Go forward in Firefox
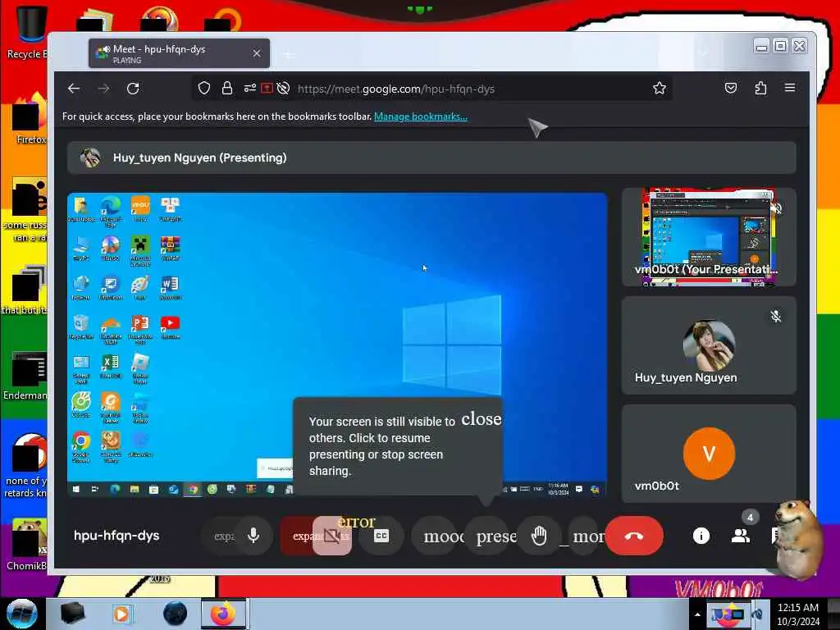The height and width of the screenshot is (630, 840). point(103,89)
